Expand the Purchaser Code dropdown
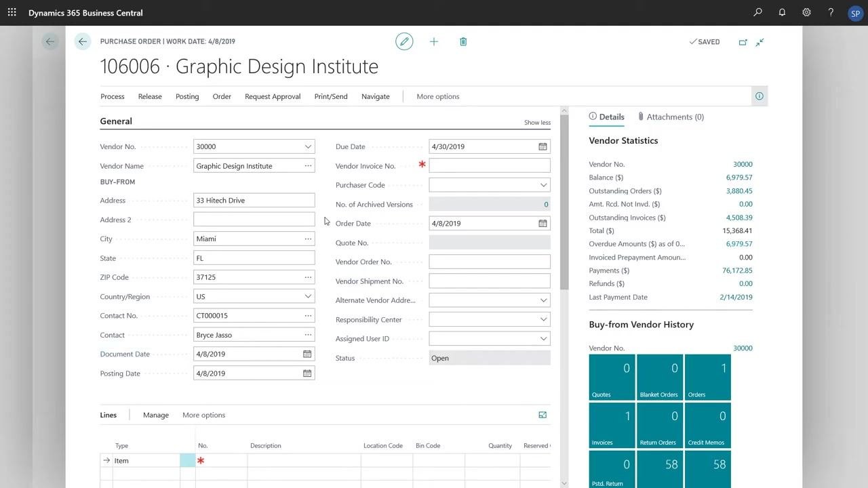Screen dimensions: 868x488 543,185
